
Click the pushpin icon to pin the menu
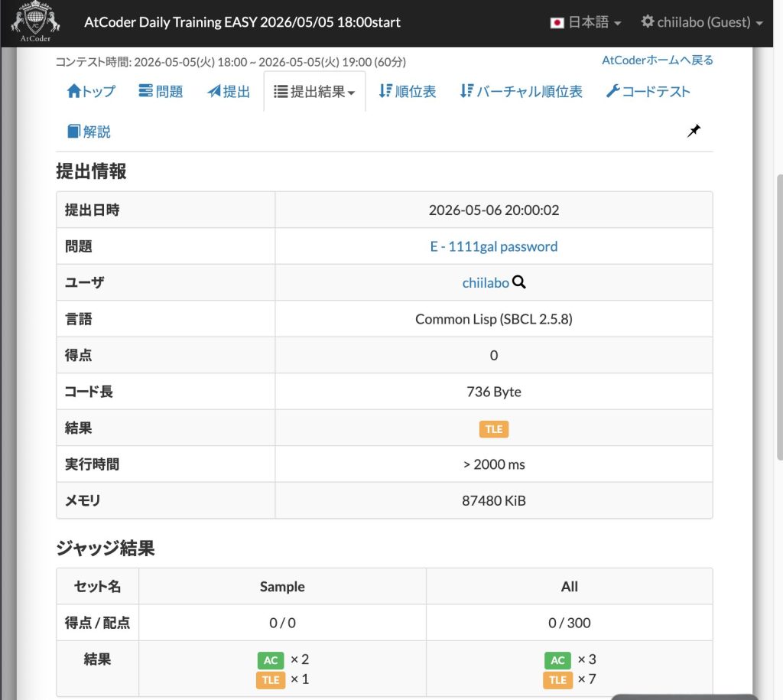(694, 131)
